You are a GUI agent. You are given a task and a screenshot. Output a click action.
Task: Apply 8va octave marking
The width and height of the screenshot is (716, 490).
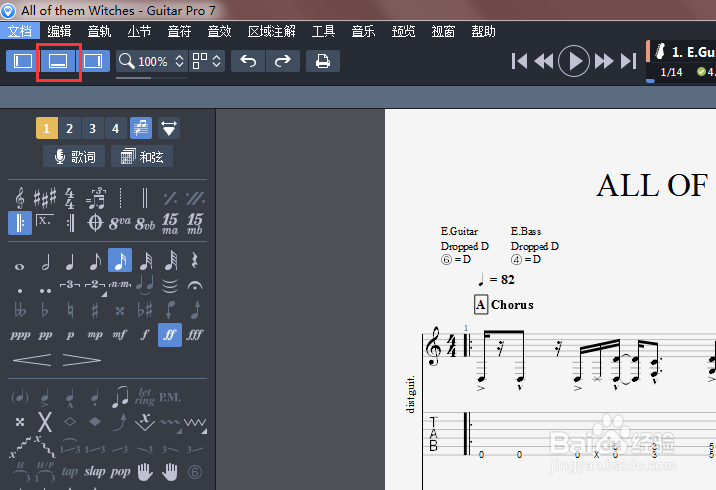[120, 223]
